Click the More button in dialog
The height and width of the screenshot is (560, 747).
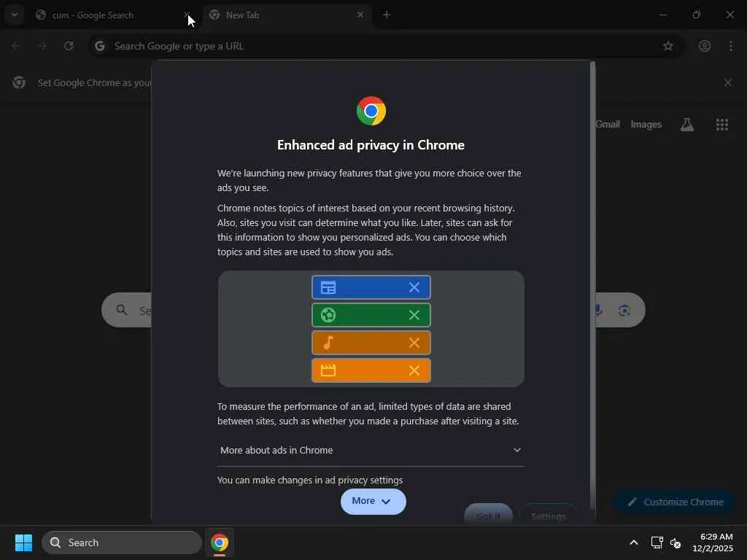pyautogui.click(x=373, y=501)
